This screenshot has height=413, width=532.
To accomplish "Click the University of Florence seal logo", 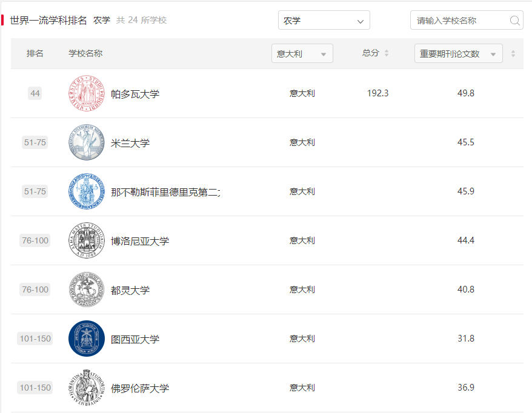I will [x=86, y=388].
